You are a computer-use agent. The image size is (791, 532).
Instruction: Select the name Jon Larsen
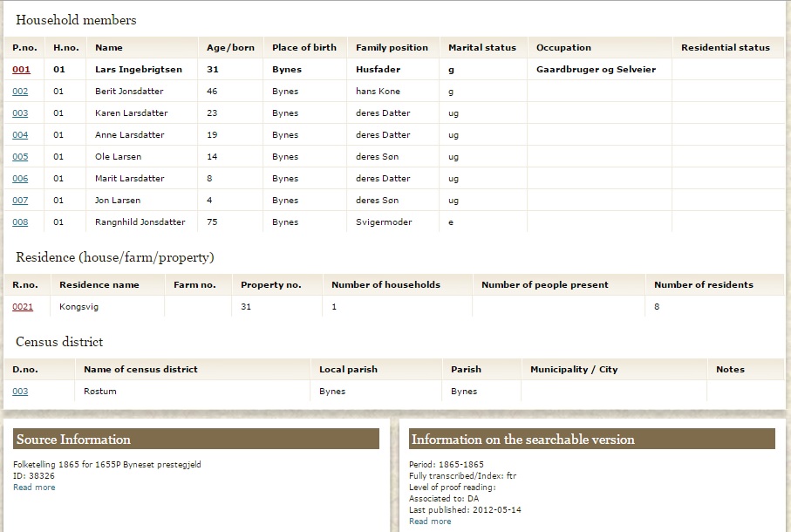tap(118, 201)
